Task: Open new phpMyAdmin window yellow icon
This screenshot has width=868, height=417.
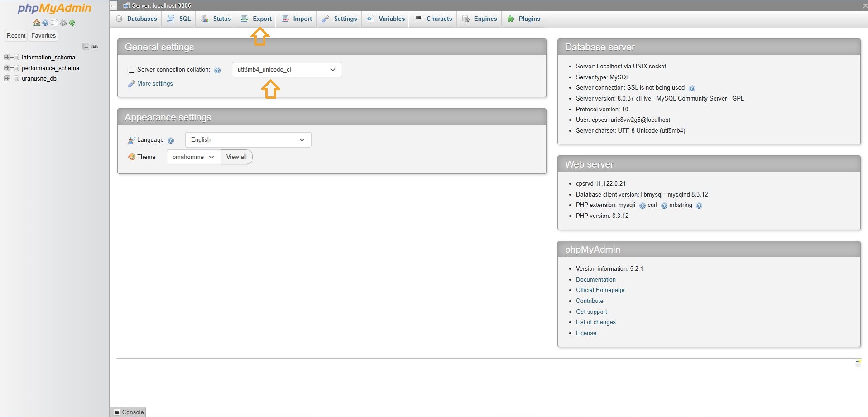Action: point(858,363)
